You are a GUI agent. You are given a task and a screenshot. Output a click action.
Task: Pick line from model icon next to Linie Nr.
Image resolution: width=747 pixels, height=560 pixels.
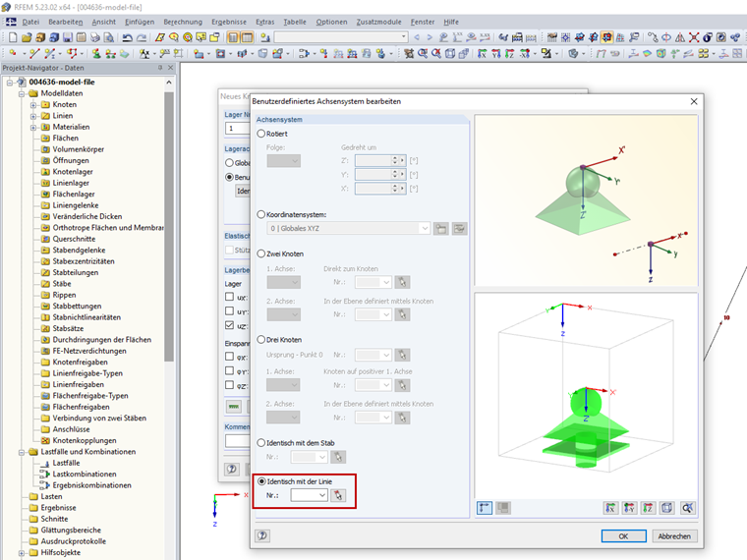(338, 495)
